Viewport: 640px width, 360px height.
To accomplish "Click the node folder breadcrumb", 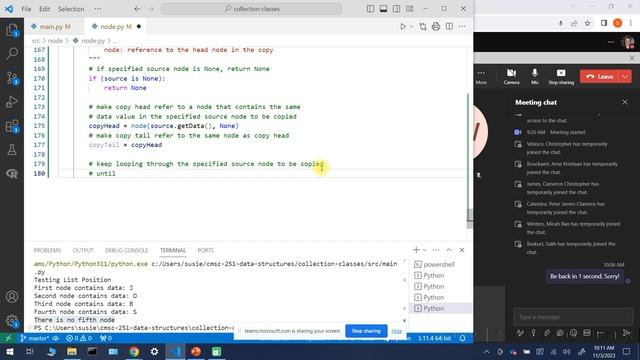I will tap(56, 41).
